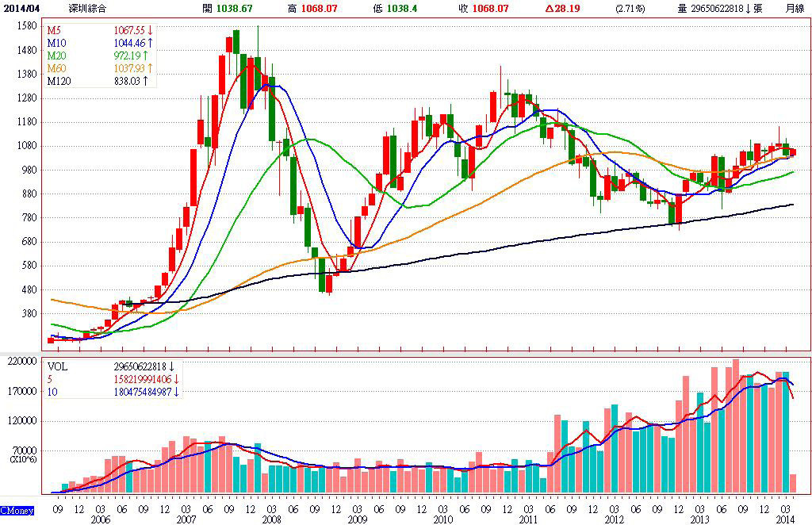
Task: Select the M5 moving average label
Action: pos(54,31)
